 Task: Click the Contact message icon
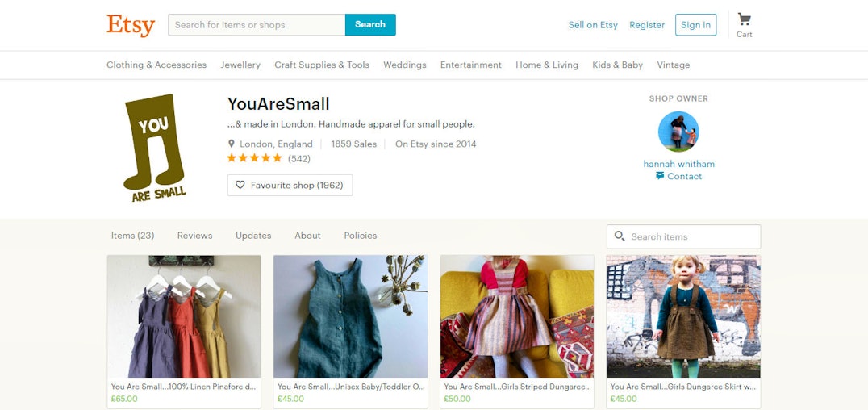pyautogui.click(x=660, y=176)
